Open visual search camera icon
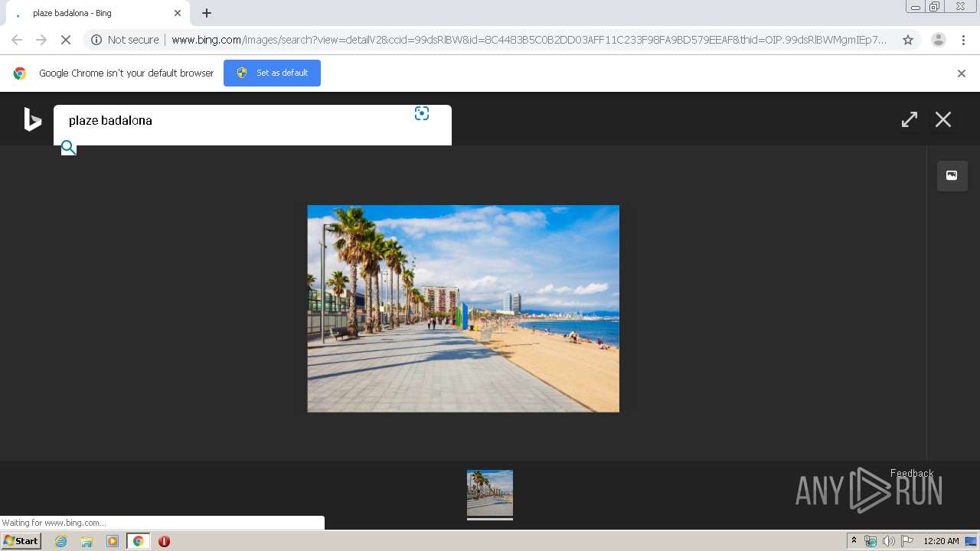Image resolution: width=980 pixels, height=551 pixels. tap(422, 113)
